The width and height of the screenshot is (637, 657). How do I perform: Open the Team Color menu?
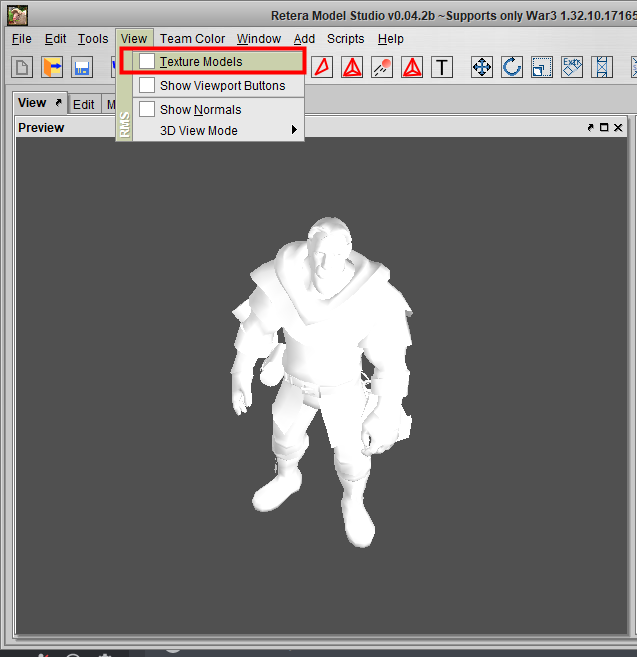pyautogui.click(x=192, y=39)
